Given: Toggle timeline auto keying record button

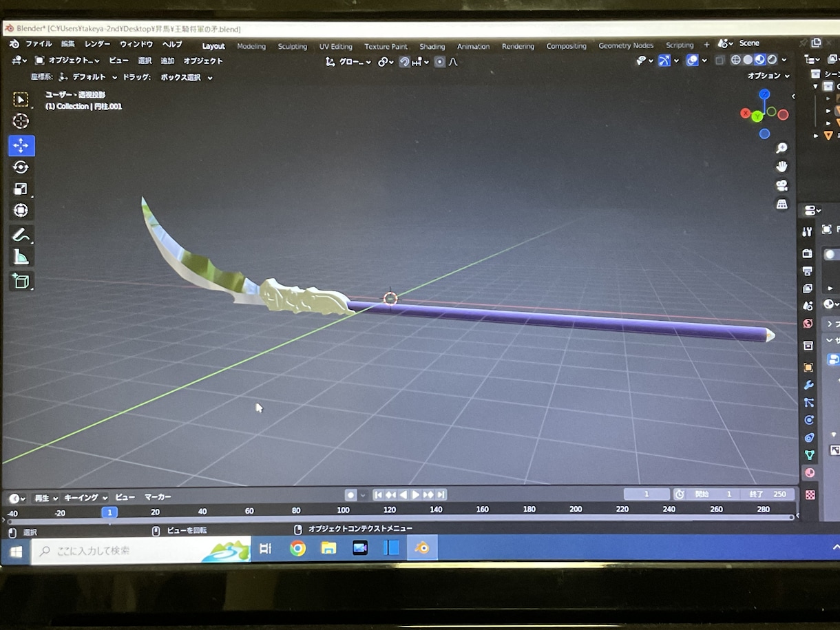Looking at the screenshot, I should (350, 495).
